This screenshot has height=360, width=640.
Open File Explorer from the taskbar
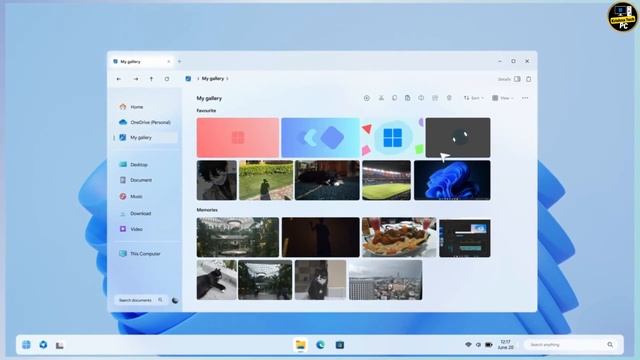coord(301,345)
